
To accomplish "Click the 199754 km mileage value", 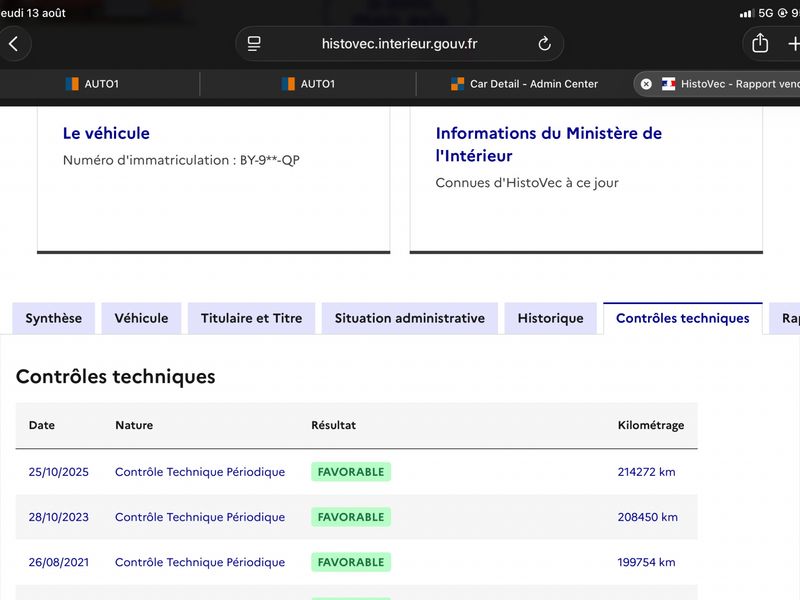I will [646, 562].
